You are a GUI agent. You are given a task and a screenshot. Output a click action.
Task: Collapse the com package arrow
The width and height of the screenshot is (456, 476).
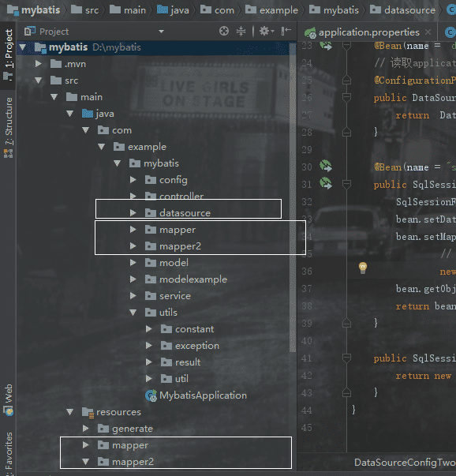point(85,130)
